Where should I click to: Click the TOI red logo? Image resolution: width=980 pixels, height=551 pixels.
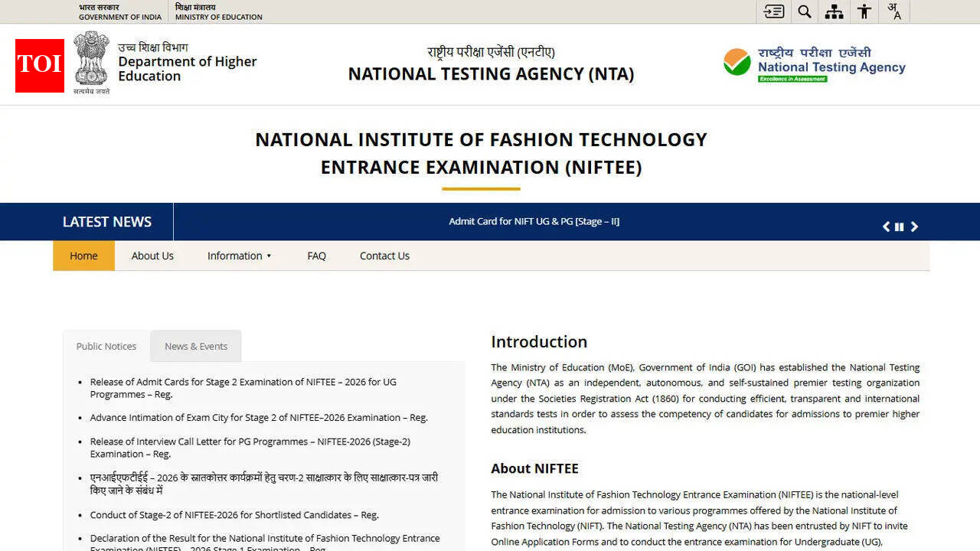coord(40,66)
